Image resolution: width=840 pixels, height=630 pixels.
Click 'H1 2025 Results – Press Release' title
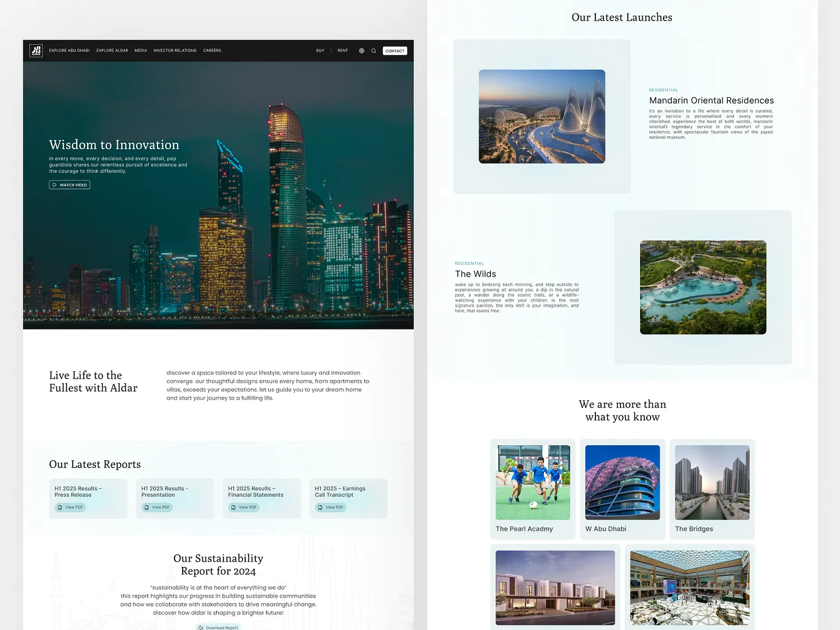tap(78, 491)
